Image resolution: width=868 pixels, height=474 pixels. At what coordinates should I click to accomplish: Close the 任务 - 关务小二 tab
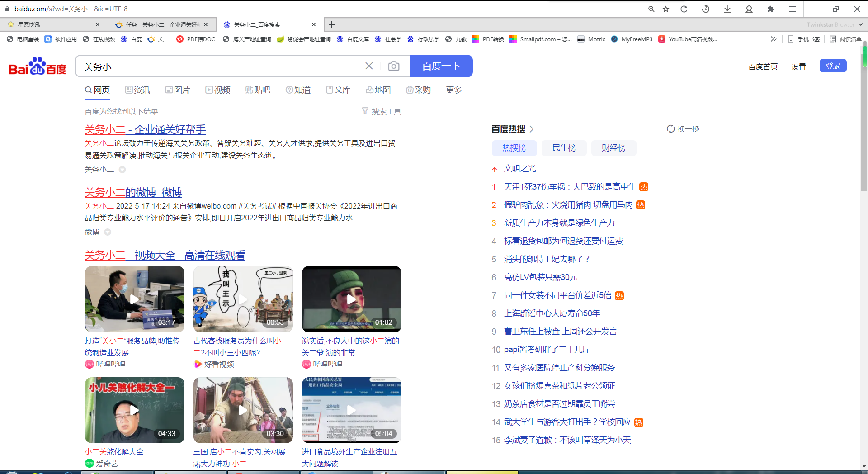[206, 24]
